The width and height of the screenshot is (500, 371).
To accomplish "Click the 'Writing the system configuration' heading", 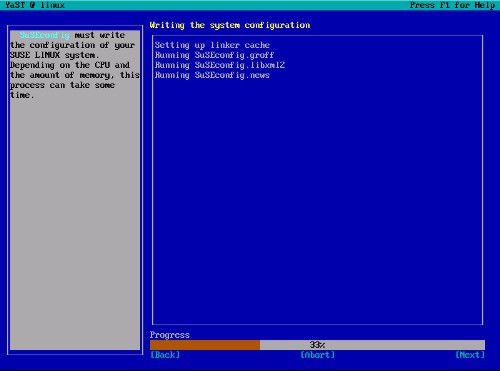I will pos(230,25).
